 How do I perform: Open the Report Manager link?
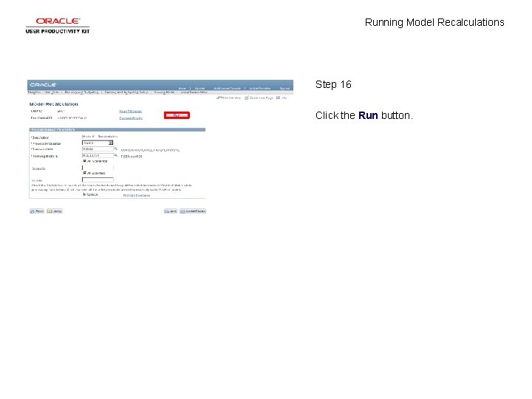(x=131, y=111)
